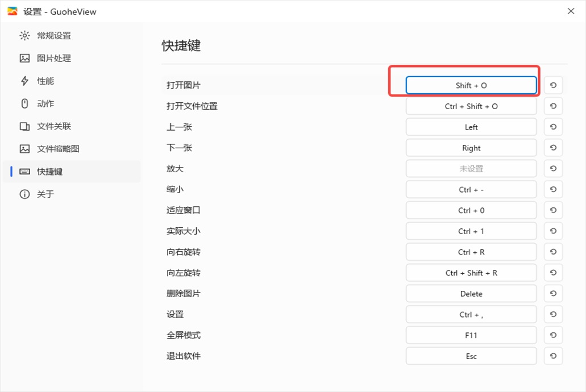Reset the 打开图片 shortcut to default
Image resolution: width=586 pixels, height=392 pixels.
[553, 85]
